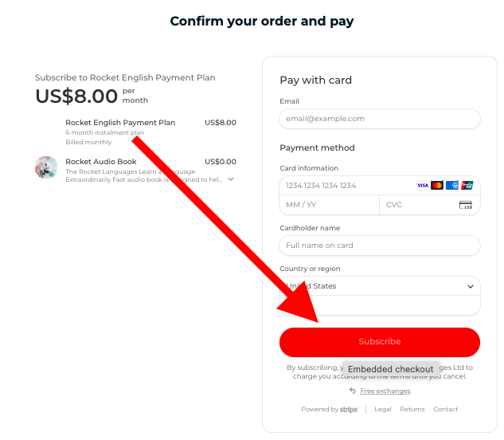This screenshot has width=504, height=440.
Task: Click the CVC card-back icon
Action: pyautogui.click(x=466, y=205)
